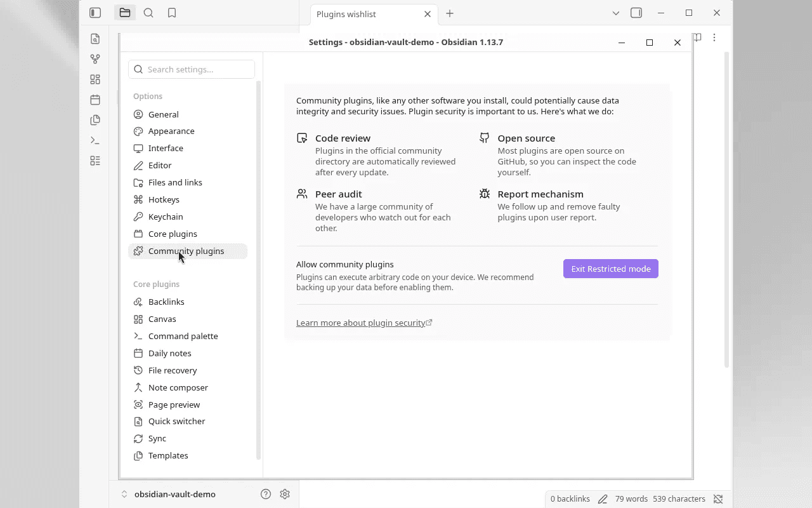Open Files and links settings
This screenshot has width=812, height=508.
[188, 182]
